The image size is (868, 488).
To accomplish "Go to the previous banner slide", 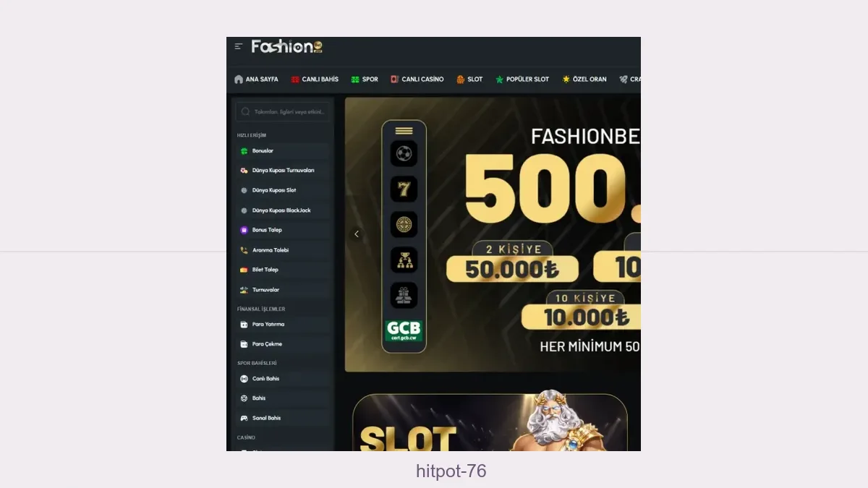I will click(x=357, y=234).
